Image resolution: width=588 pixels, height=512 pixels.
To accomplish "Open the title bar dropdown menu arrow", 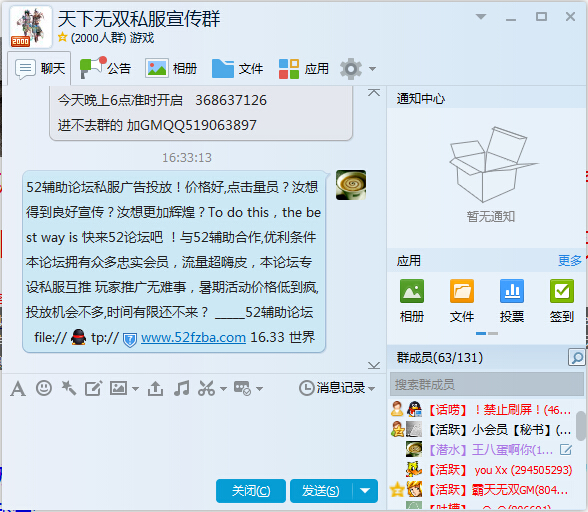I will pos(481,17).
